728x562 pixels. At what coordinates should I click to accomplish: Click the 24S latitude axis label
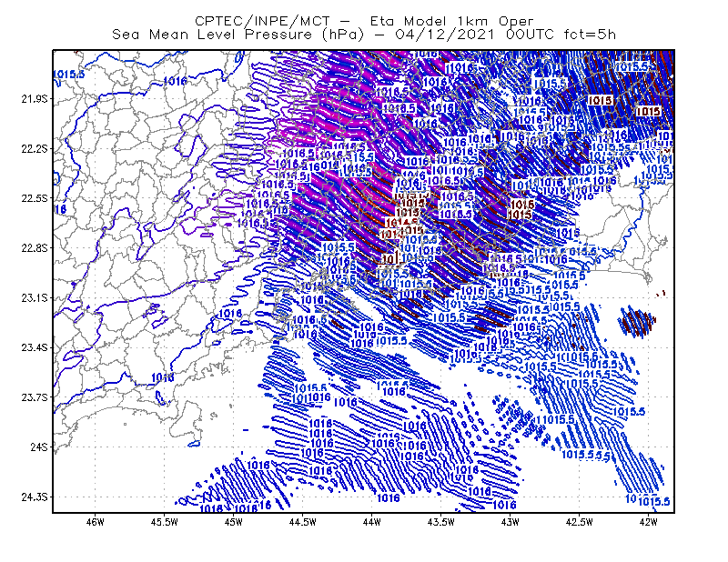(x=39, y=447)
